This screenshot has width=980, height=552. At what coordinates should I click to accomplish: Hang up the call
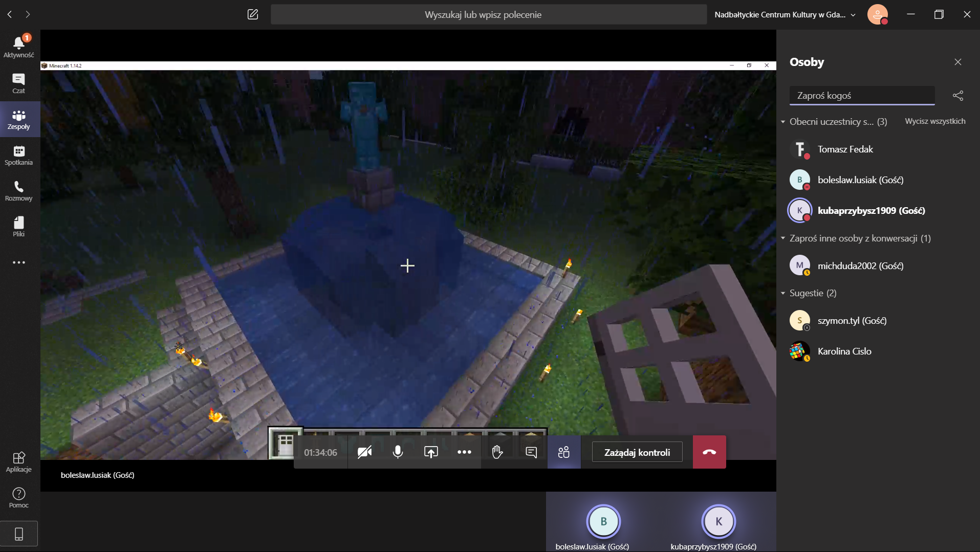[709, 452]
